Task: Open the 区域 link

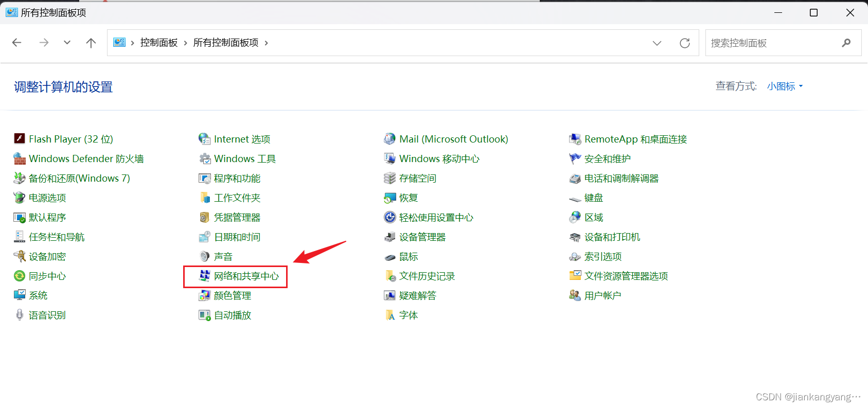Action: pyautogui.click(x=594, y=217)
